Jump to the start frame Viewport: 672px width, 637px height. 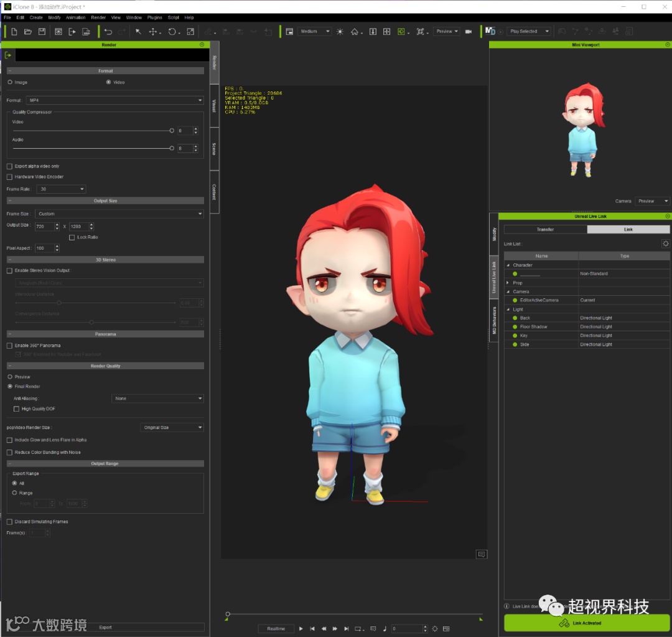point(312,629)
